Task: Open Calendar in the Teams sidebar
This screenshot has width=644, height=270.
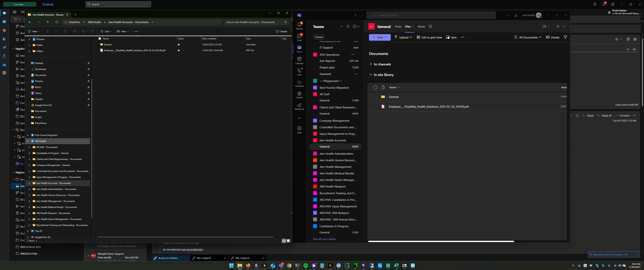Action: pyautogui.click(x=299, y=60)
